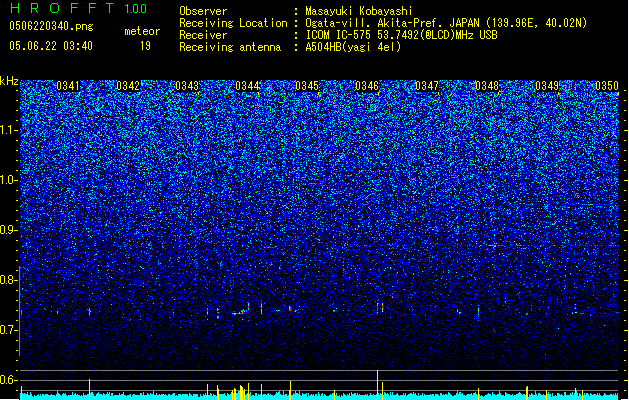This screenshot has width=629, height=400.
Task: Click the 0346 time marker
Action: tap(367, 86)
